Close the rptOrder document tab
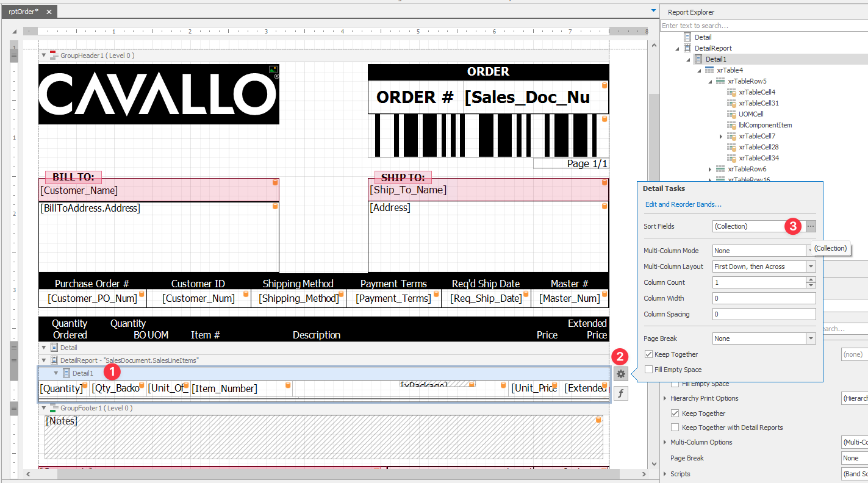 49,12
